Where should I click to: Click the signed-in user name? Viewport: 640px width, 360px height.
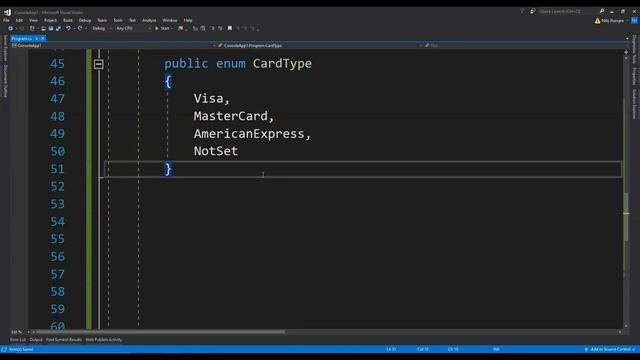[x=613, y=20]
